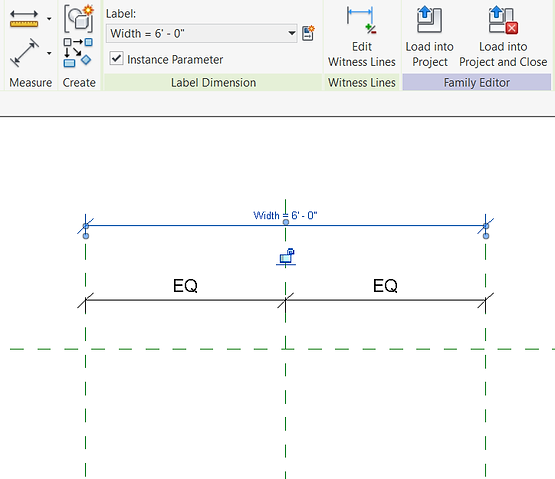Open the Edit Witness Lines tool
Screen dimensions: 555x479
[361, 35]
